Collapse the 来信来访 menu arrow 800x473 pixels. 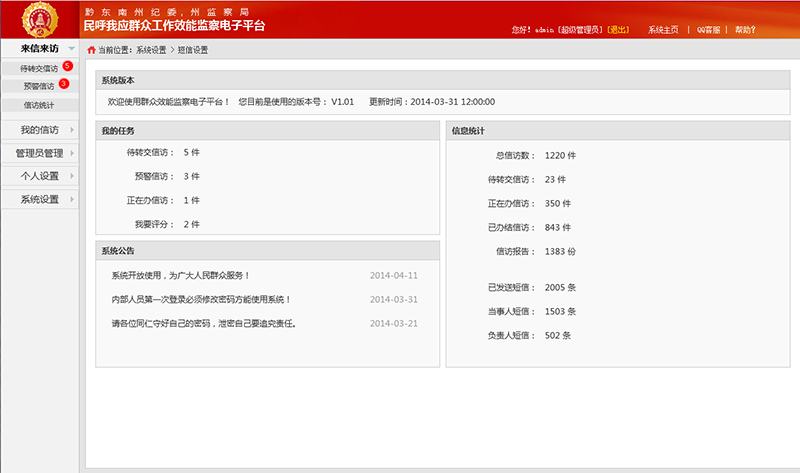(x=72, y=48)
